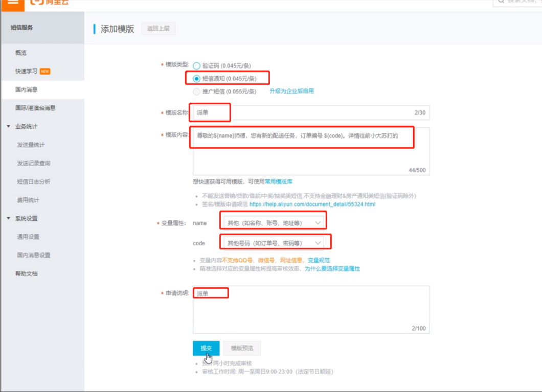Select the 短信通知 radio option
Image resolution: width=542 pixels, height=392 pixels.
[196, 78]
